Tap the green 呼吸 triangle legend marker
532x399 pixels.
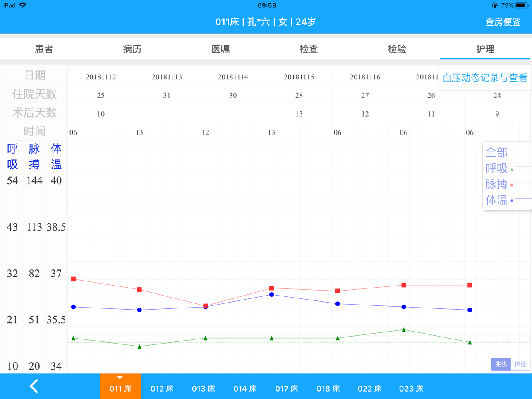pos(512,169)
